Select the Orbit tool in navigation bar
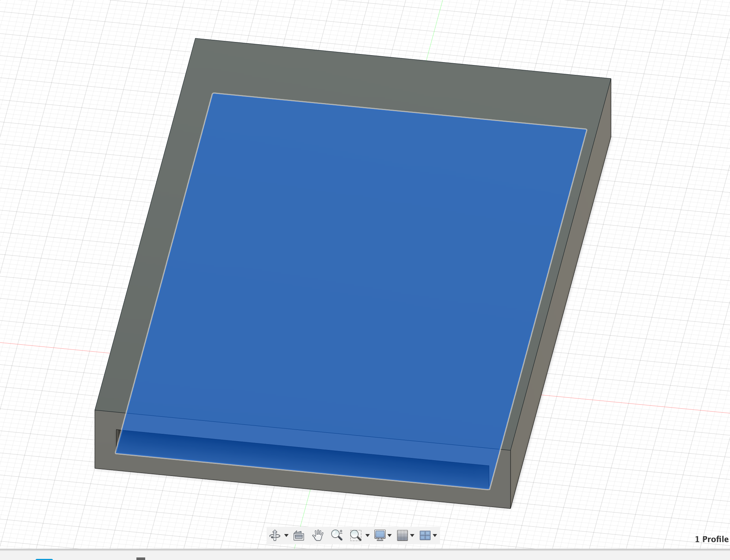 (275, 536)
